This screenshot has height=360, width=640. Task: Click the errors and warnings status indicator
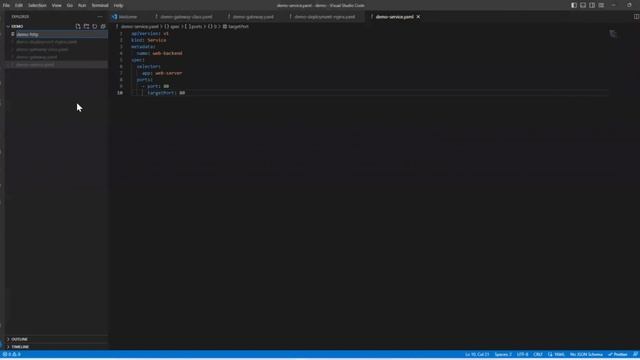11,354
